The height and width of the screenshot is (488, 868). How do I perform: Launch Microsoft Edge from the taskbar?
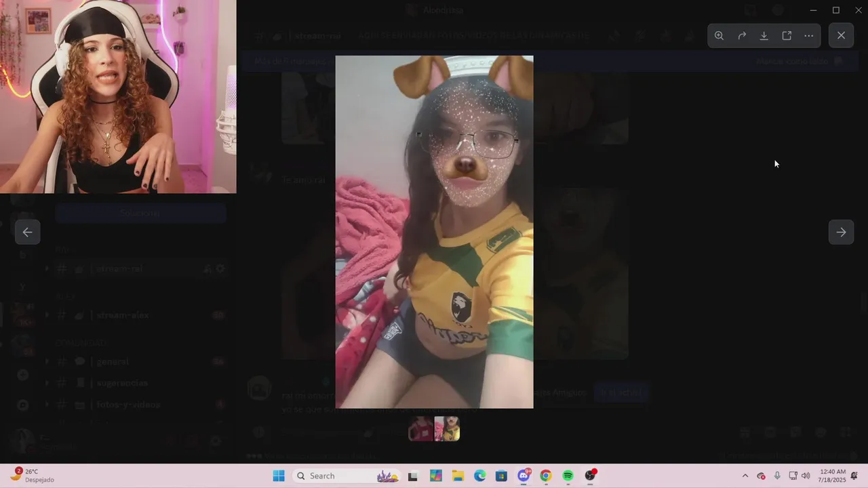click(479, 476)
